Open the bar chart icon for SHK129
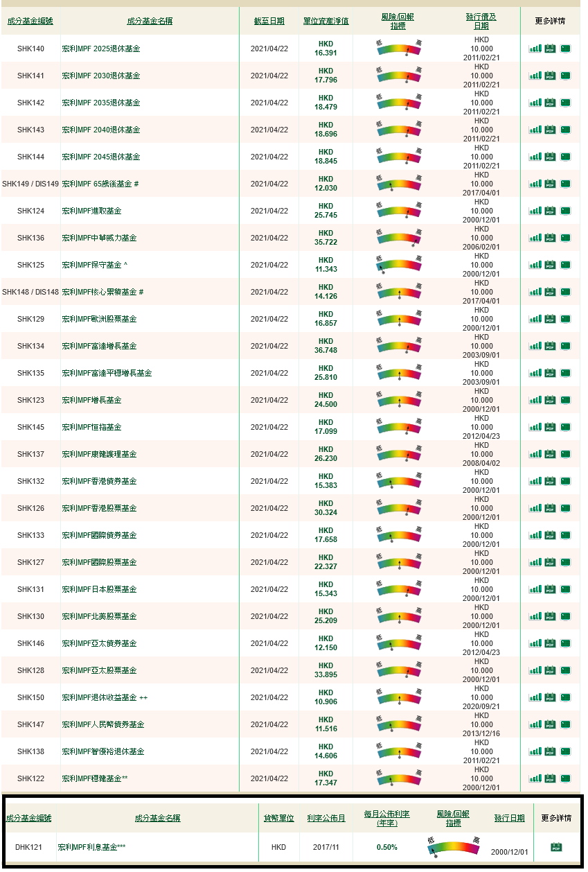Viewport: 588px width, 872px height. (535, 319)
